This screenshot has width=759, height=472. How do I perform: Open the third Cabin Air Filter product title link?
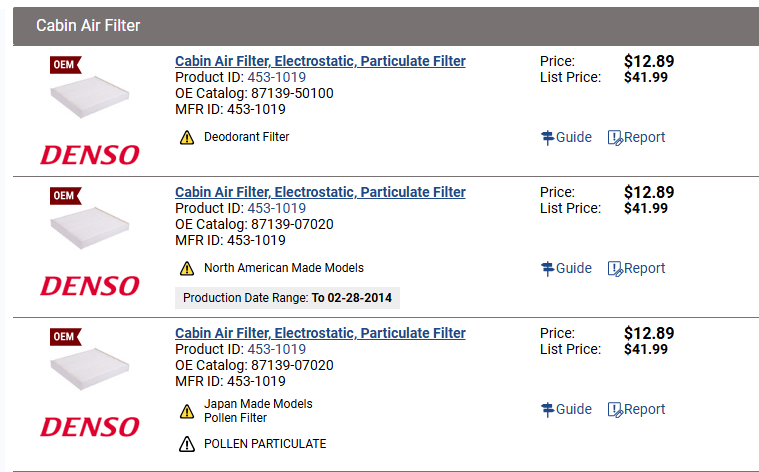click(x=320, y=333)
